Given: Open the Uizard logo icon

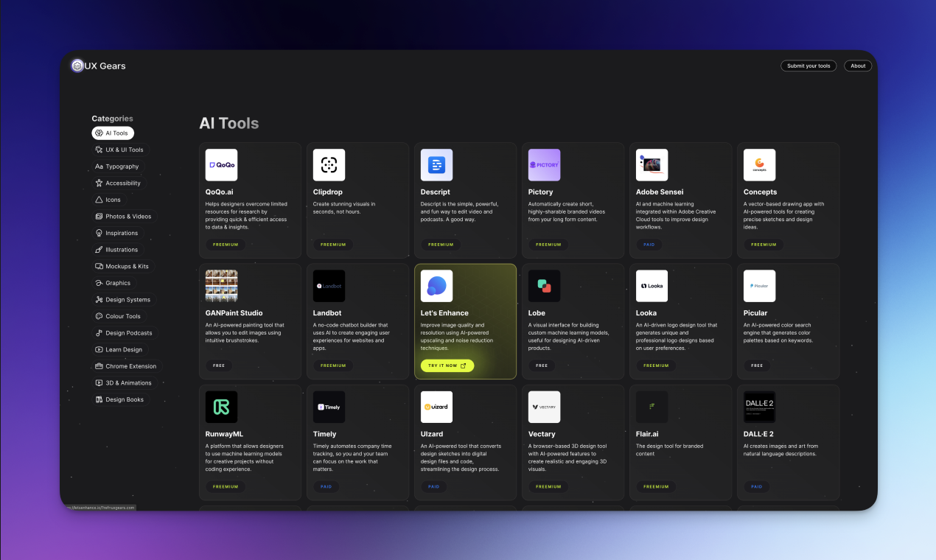Looking at the screenshot, I should 436,407.
